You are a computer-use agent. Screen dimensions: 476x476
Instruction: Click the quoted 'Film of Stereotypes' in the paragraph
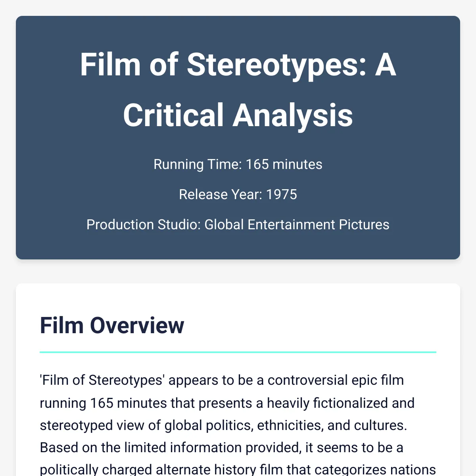click(x=102, y=380)
